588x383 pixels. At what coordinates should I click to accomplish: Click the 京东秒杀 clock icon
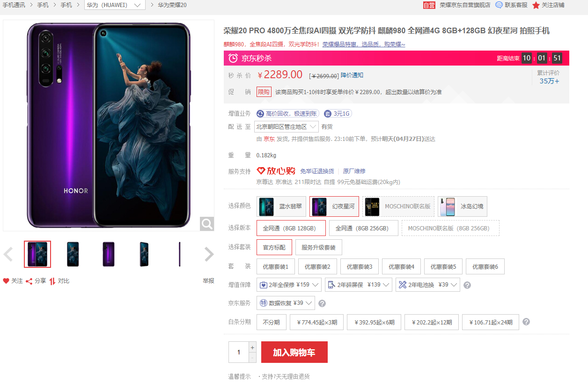233,58
